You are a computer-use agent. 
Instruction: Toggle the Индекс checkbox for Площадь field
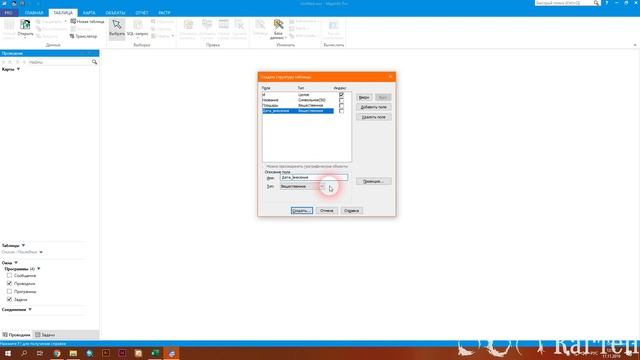[x=342, y=105]
